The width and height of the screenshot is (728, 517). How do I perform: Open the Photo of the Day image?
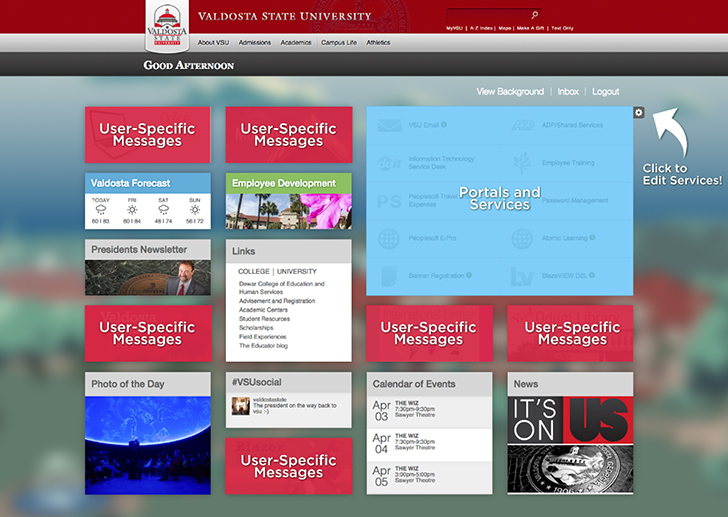pyautogui.click(x=148, y=445)
